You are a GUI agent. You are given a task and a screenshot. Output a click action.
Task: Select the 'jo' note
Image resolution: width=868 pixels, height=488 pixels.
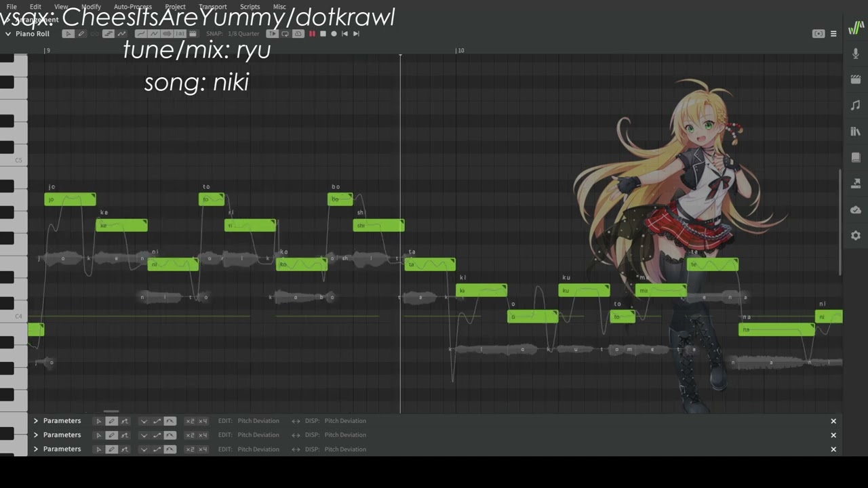click(70, 199)
